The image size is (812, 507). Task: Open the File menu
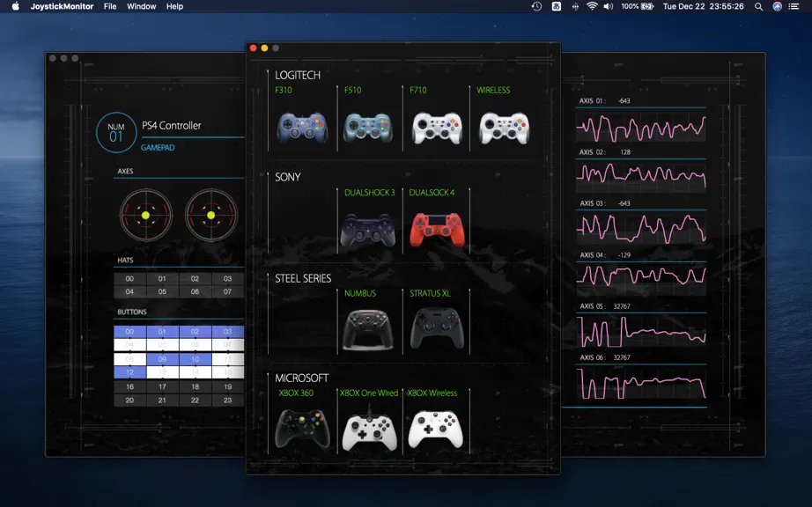pyautogui.click(x=110, y=6)
